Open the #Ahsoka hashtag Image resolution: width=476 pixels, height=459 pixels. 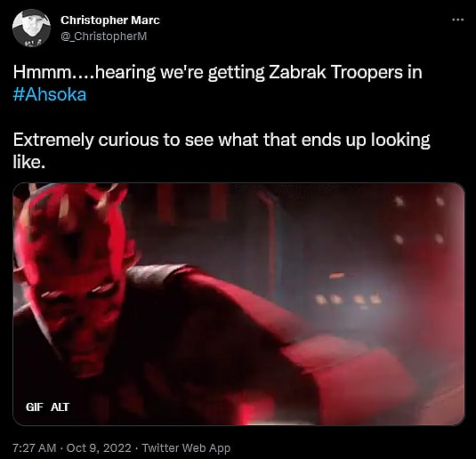50,94
